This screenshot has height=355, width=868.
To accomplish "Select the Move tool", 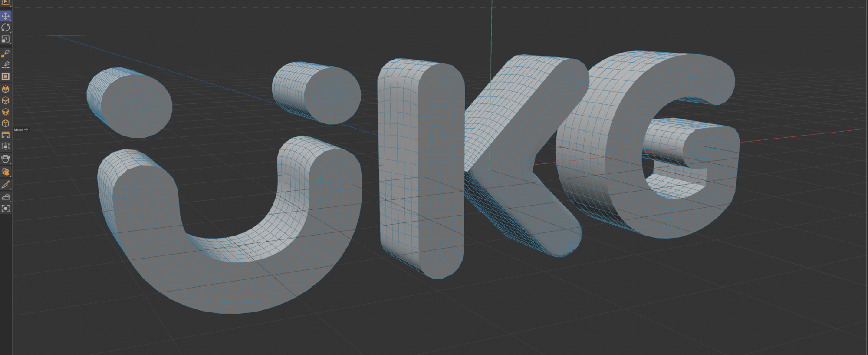I will point(6,16).
